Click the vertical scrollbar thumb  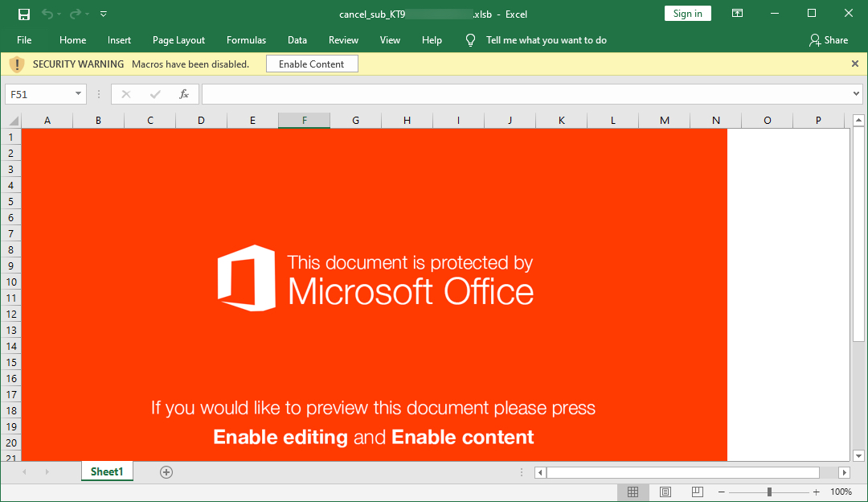pos(858,234)
